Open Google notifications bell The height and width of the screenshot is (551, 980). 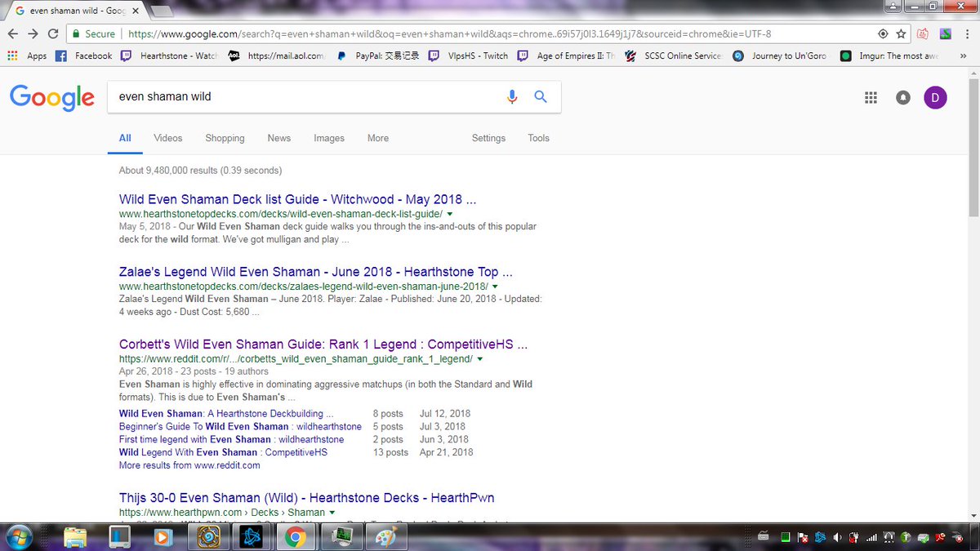tap(902, 97)
